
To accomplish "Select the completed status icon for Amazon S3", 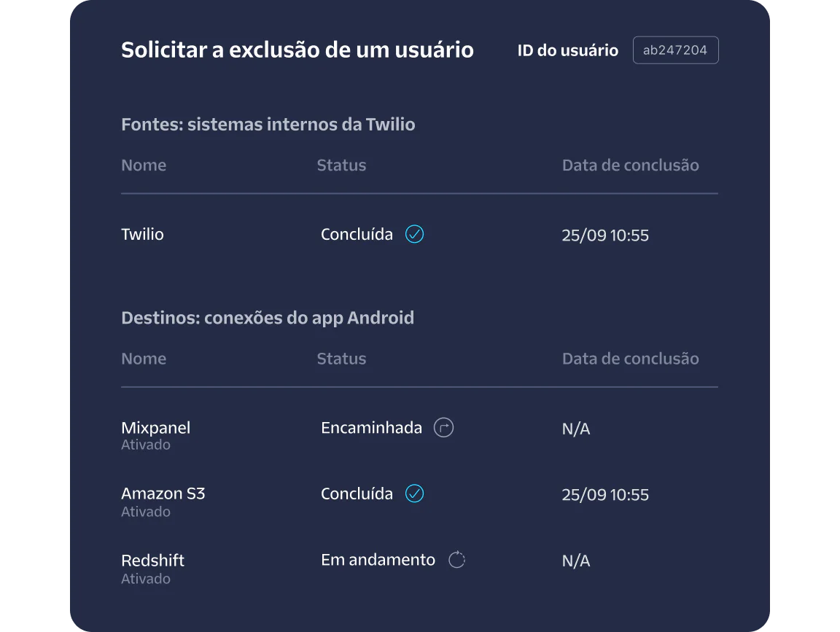I will click(x=413, y=493).
